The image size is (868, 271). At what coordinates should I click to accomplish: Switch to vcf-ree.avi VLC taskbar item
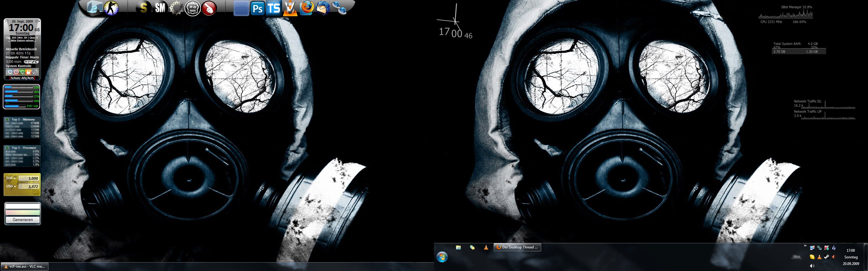point(25,266)
